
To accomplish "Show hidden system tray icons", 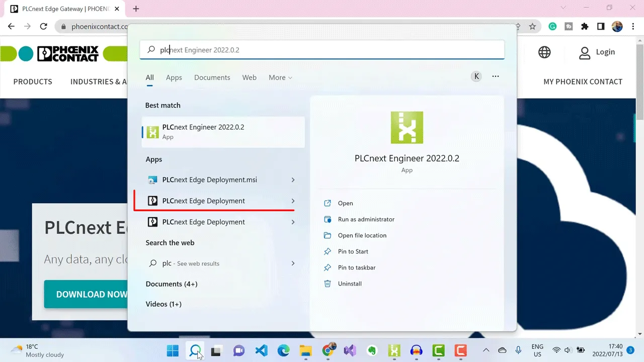I will [486, 350].
